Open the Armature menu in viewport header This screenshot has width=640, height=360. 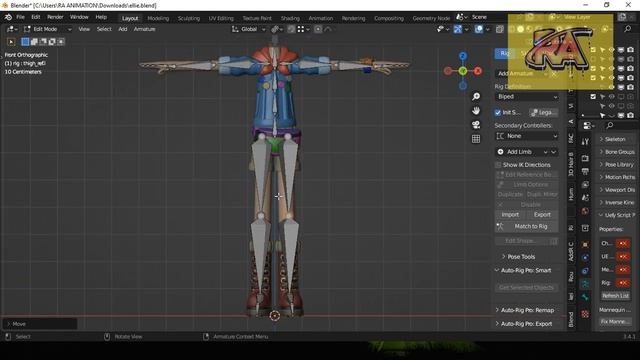click(x=144, y=29)
